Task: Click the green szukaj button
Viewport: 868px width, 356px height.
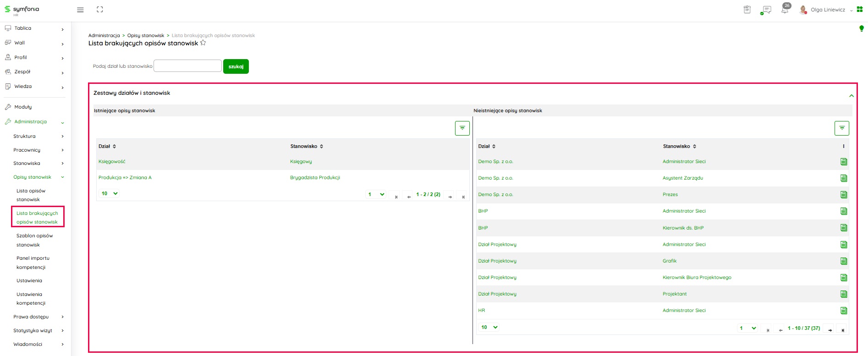Action: click(236, 66)
